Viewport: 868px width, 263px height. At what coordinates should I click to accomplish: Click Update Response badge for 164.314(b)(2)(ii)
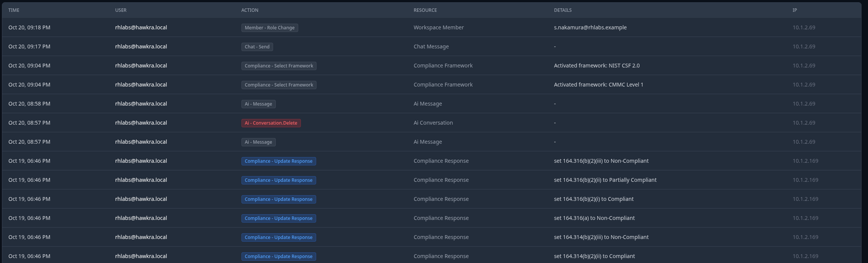pyautogui.click(x=278, y=257)
